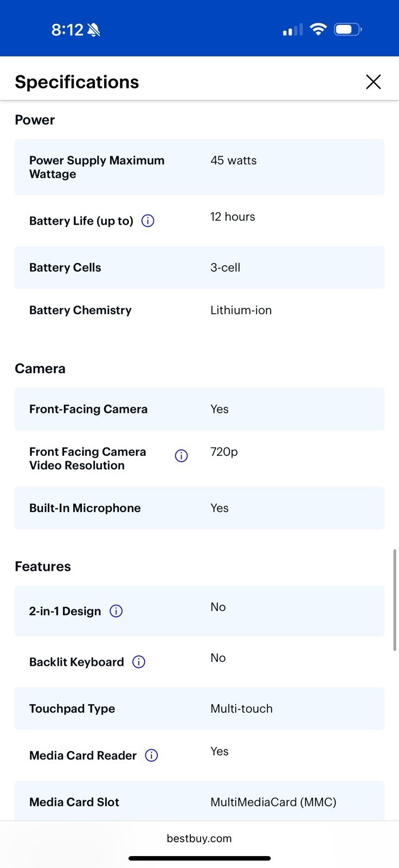Viewport: 399px width, 868px height.
Task: Select the Touchpad Type row
Action: [200, 709]
